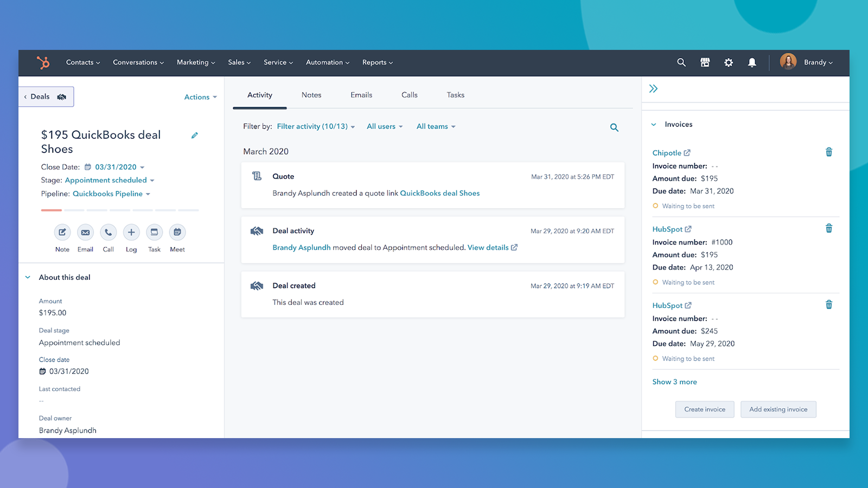This screenshot has width=868, height=488.
Task: Delete the #1000 HubSpot invoice
Action: [829, 228]
